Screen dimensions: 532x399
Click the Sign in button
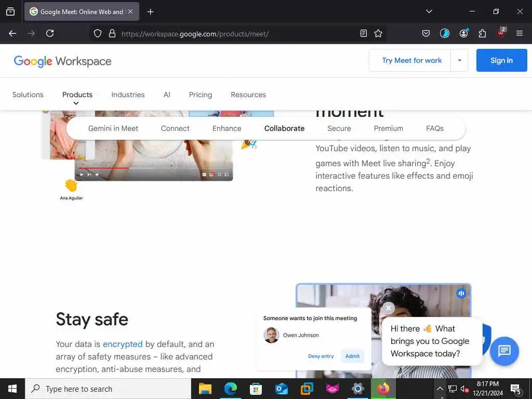[x=501, y=60]
